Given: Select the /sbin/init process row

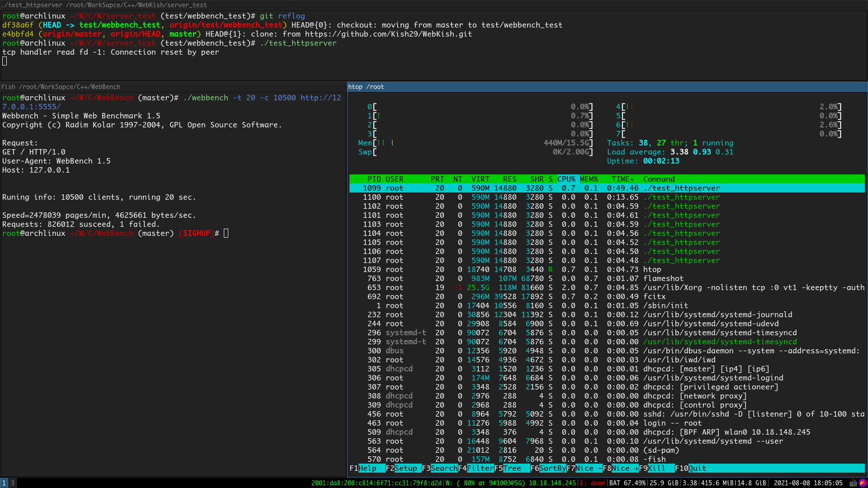Looking at the screenshot, I should pos(607,305).
